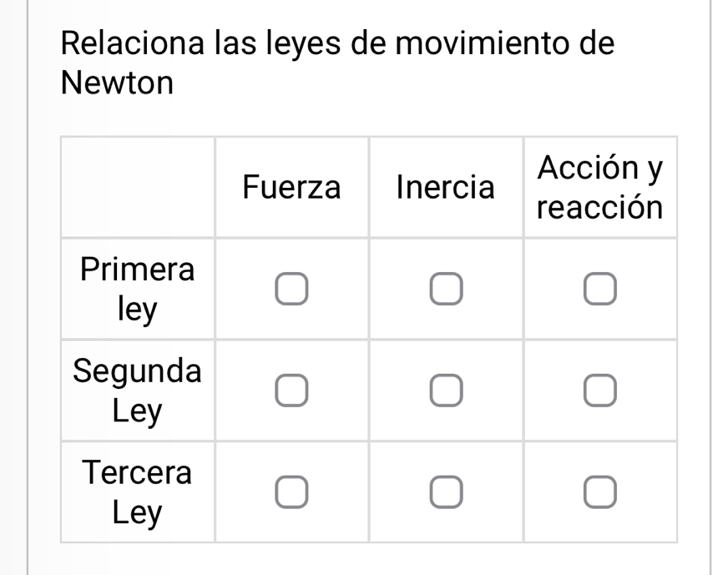Check Fuerza for Tercera Ley
The width and height of the screenshot is (728, 575).
pos(292,492)
